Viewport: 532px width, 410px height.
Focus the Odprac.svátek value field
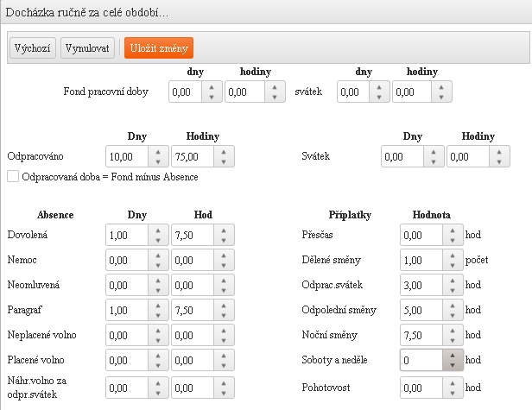pyautogui.click(x=421, y=284)
